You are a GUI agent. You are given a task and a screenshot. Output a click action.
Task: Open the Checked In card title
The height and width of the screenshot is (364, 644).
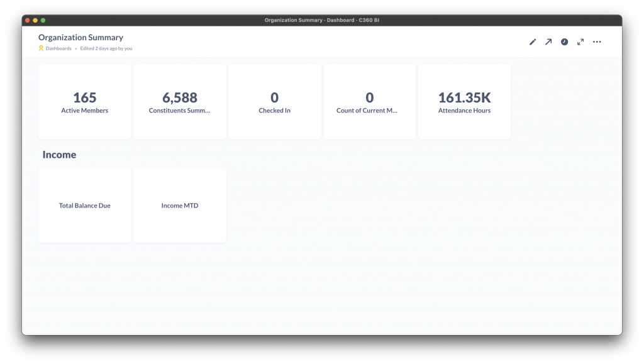click(274, 111)
